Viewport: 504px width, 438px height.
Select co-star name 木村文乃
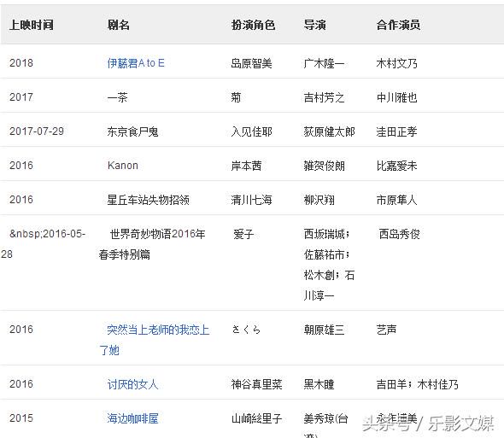tap(397, 63)
